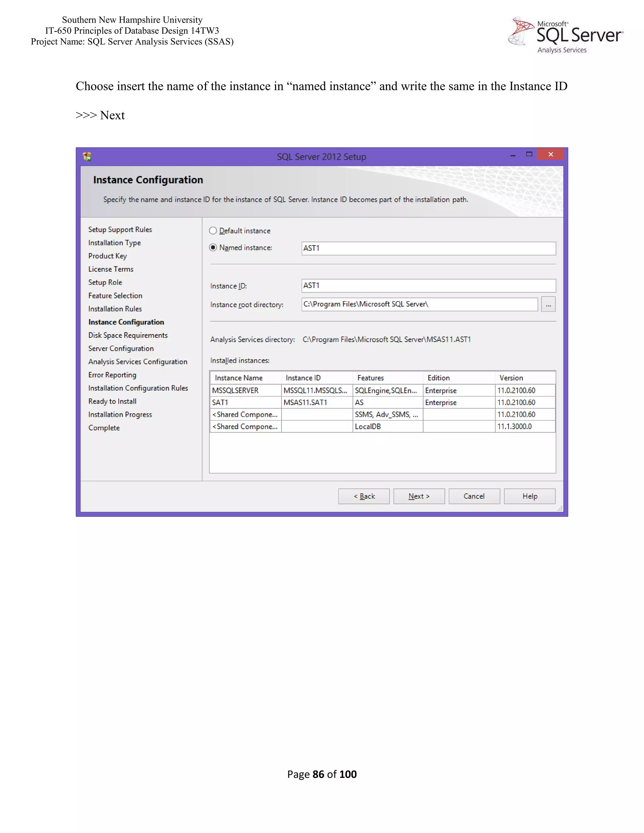This screenshot has width=644, height=833.
Task: Select the Ready to Install step
Action: point(112,401)
